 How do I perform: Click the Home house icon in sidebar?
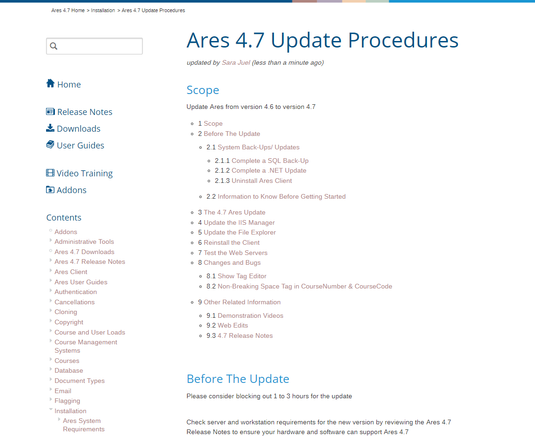(x=50, y=84)
